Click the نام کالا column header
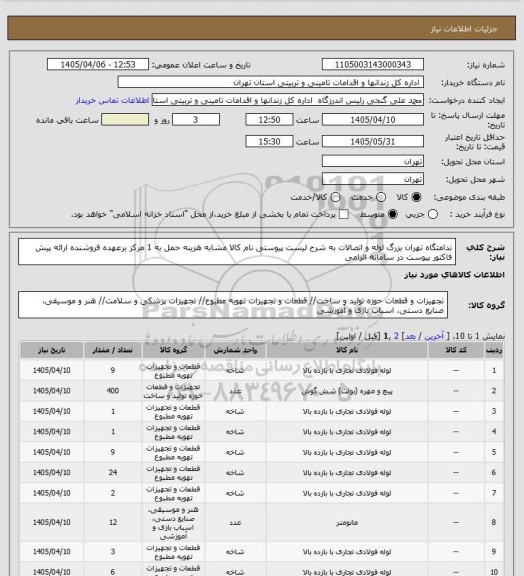Viewport: 524px width, 576px height. (347, 350)
